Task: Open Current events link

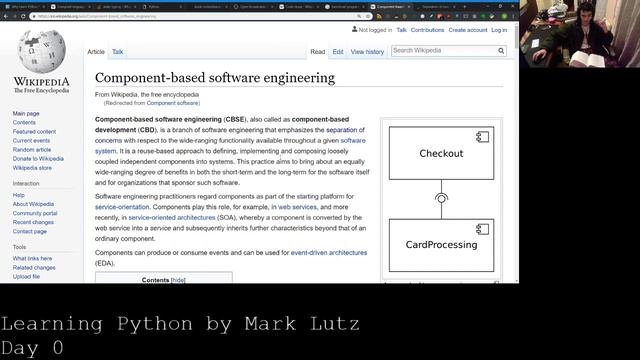Action: pyautogui.click(x=31, y=140)
